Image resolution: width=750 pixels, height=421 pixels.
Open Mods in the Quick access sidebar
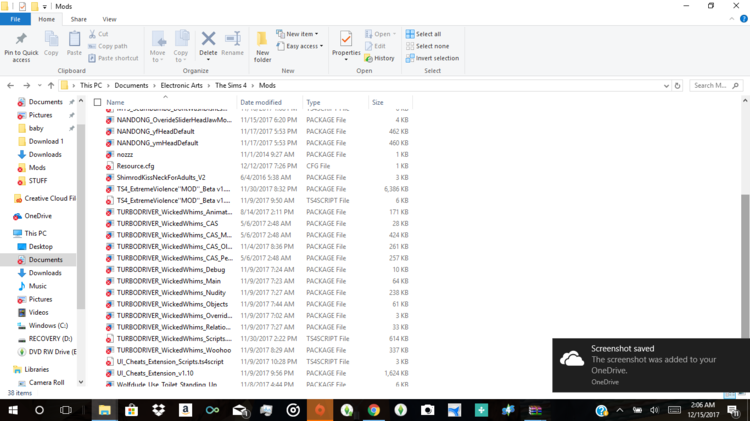(x=37, y=167)
